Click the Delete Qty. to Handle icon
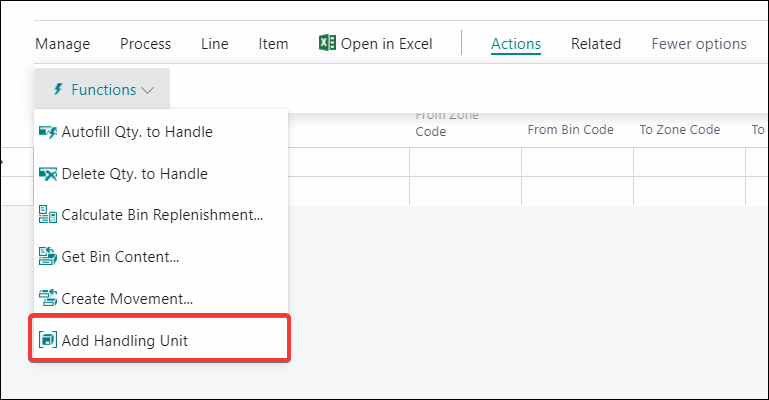 pyautogui.click(x=48, y=174)
